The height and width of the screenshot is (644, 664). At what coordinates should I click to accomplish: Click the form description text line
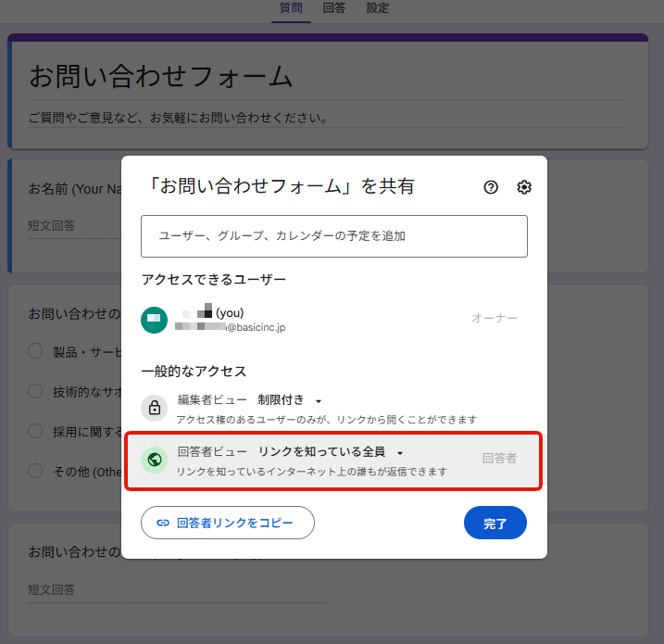click(178, 118)
